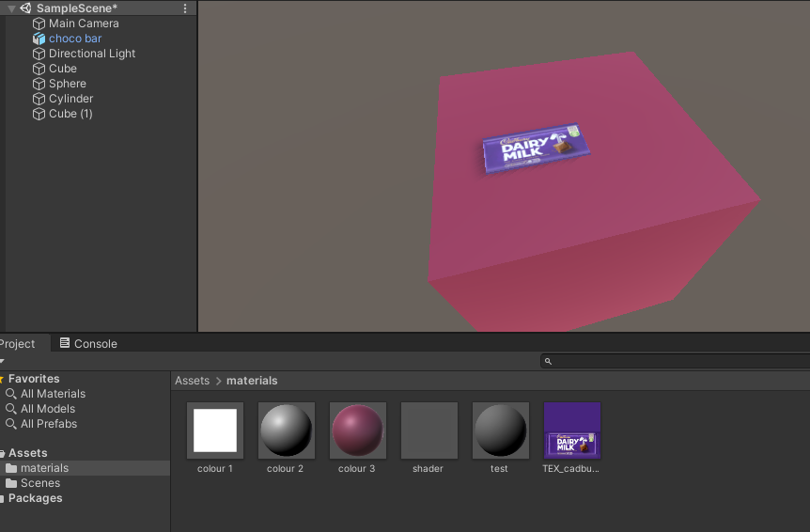Click the project search field
810x532 pixels.
675,361
